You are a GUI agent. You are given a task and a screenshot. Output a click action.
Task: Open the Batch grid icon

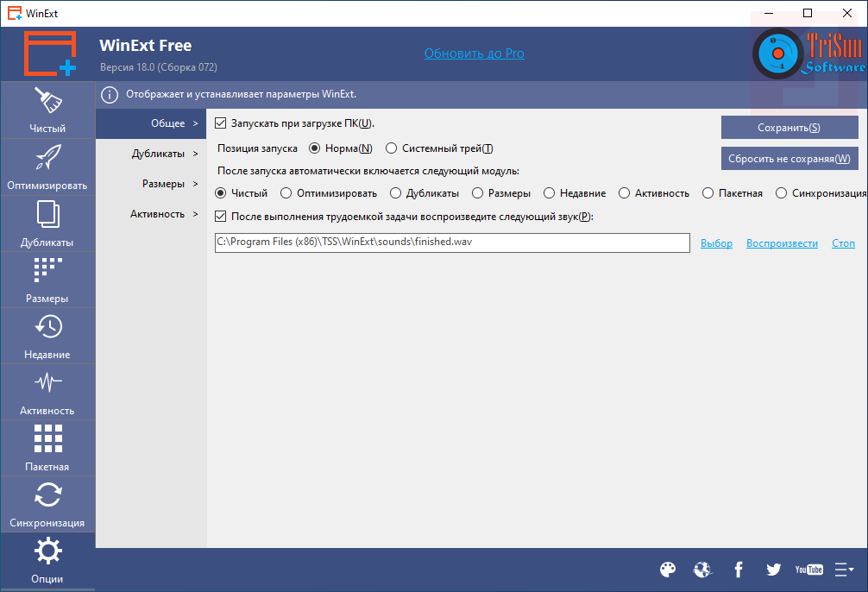48,438
